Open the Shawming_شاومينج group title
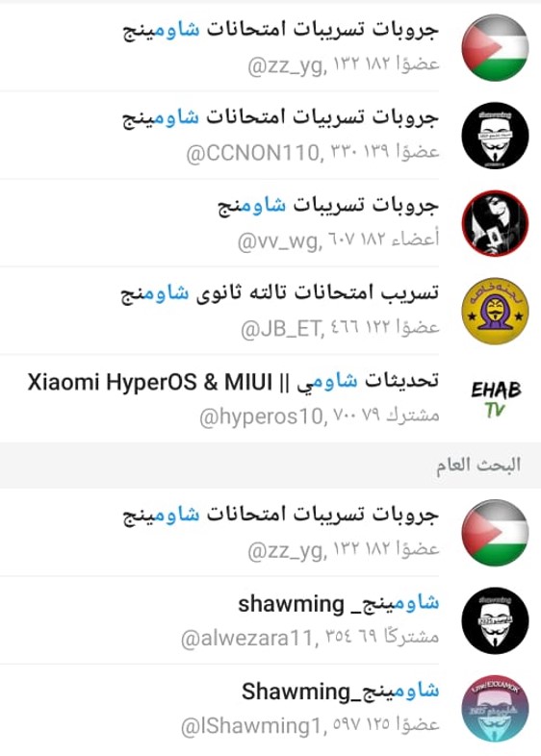This screenshot has height=756, width=541. pyautogui.click(x=341, y=692)
